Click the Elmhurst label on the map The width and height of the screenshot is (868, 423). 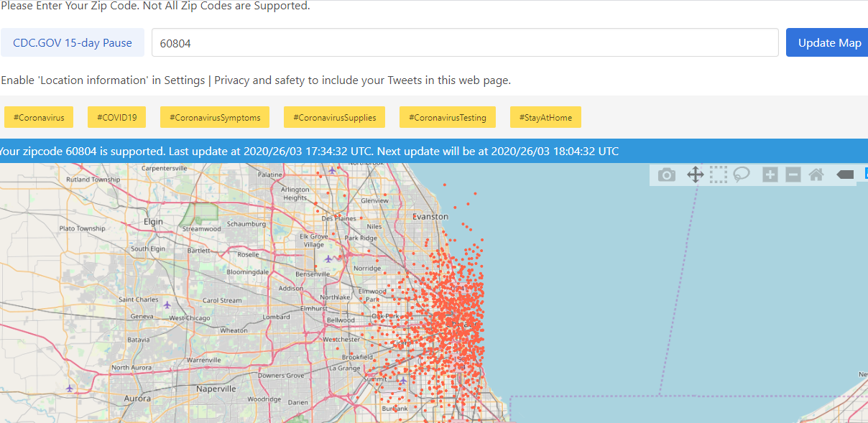313,308
